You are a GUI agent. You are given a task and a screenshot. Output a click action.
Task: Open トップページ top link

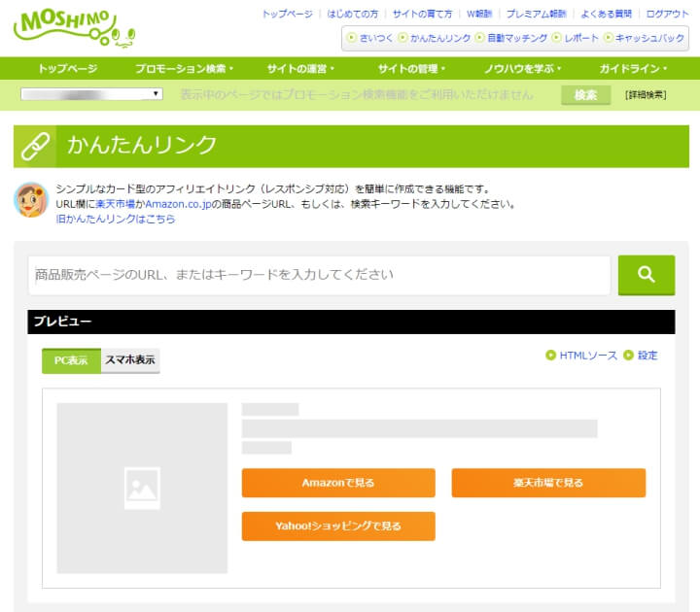288,14
